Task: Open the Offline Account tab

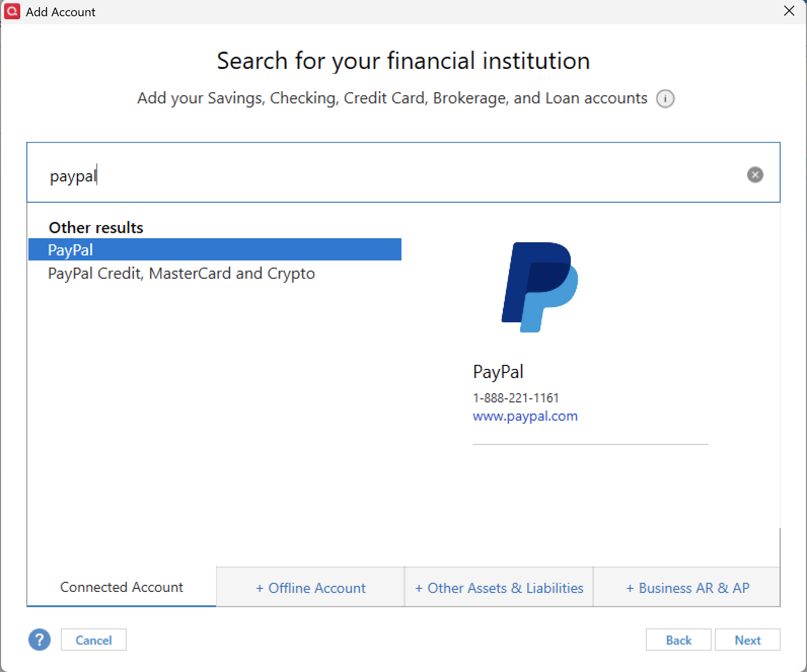Action: 310,587
